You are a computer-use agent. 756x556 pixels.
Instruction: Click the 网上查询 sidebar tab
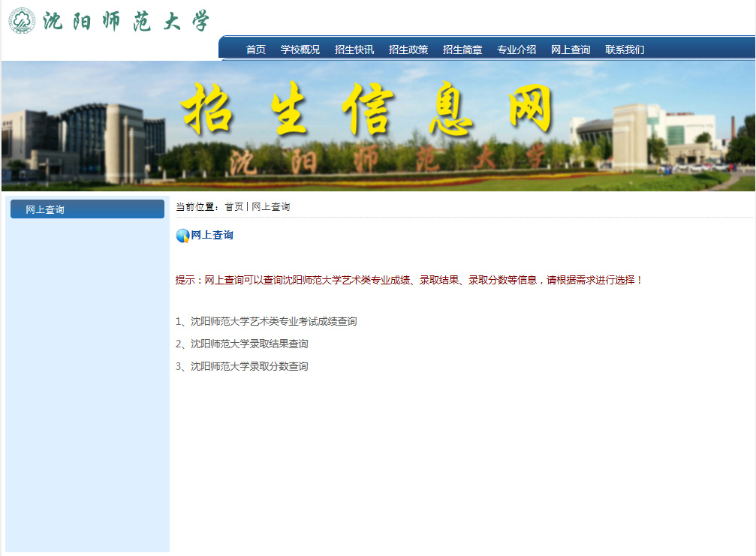[x=87, y=209]
